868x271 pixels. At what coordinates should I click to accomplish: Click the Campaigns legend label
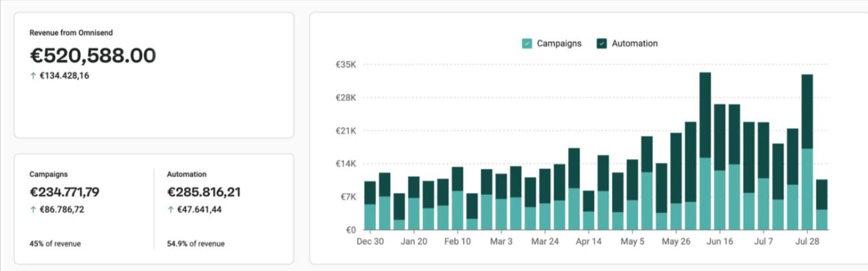(559, 43)
